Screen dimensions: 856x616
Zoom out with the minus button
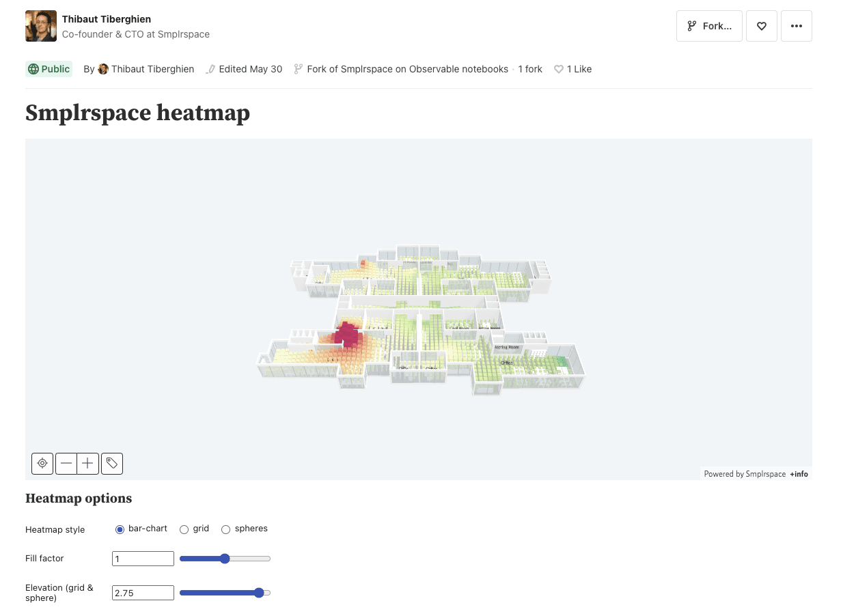click(66, 463)
